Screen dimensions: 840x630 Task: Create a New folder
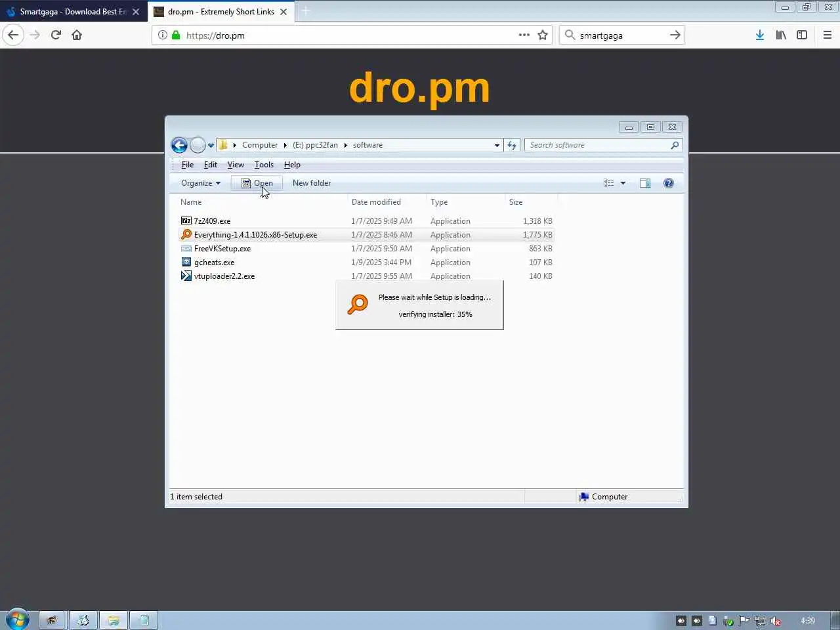tap(312, 183)
